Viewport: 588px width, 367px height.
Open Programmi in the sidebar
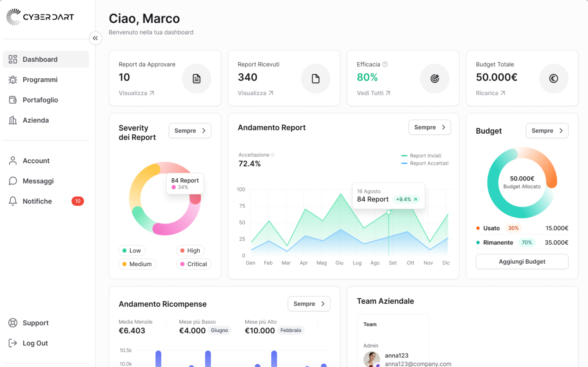point(40,80)
